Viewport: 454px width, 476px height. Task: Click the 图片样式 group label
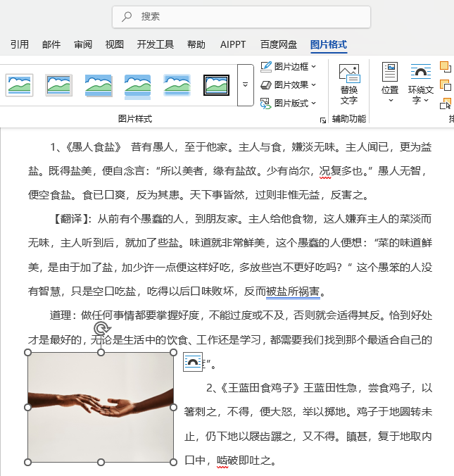134,119
